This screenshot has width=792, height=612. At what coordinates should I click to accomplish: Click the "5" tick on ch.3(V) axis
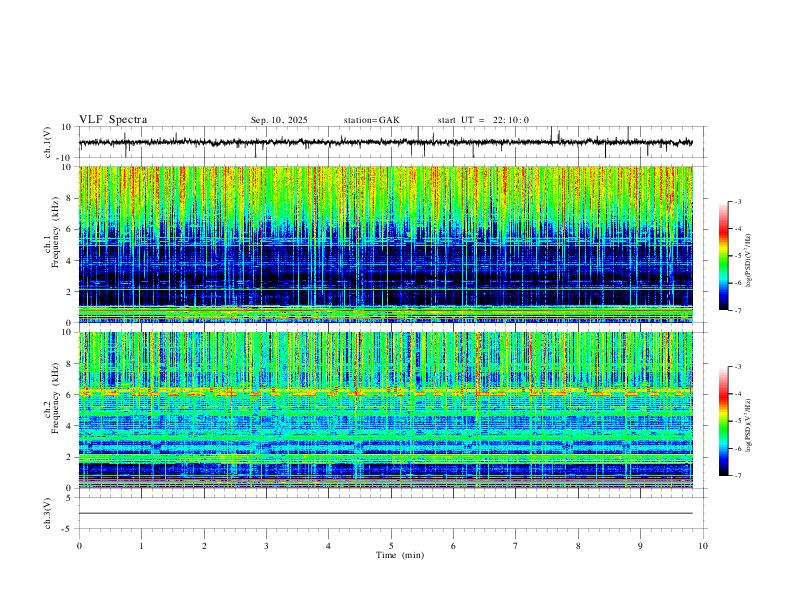tap(69, 498)
